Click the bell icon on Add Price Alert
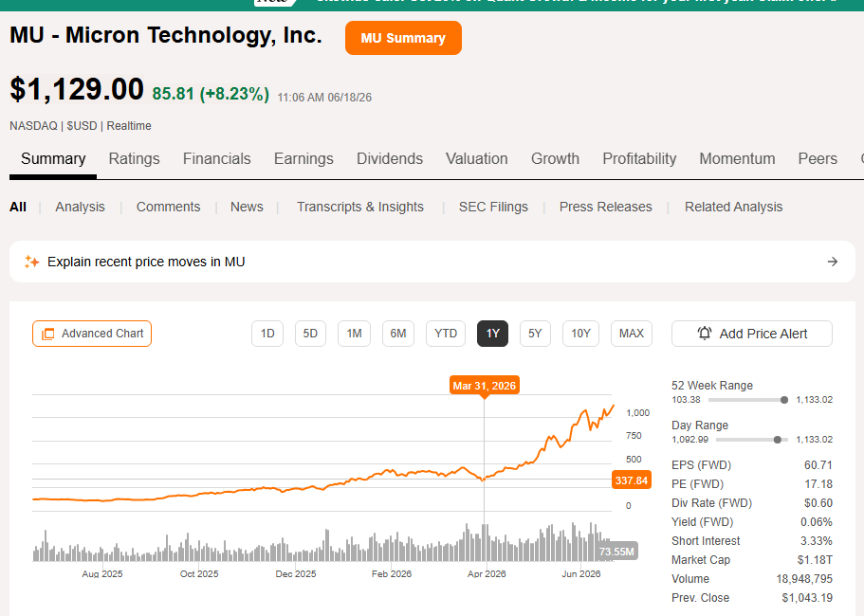The image size is (864, 616). (x=705, y=333)
